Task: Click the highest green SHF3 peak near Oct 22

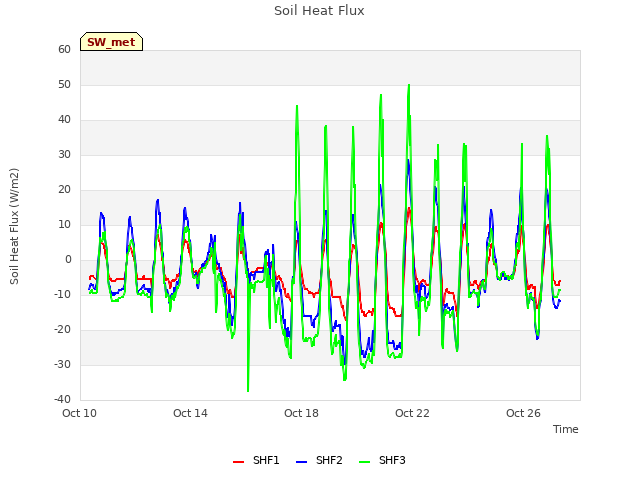Action: (x=409, y=85)
